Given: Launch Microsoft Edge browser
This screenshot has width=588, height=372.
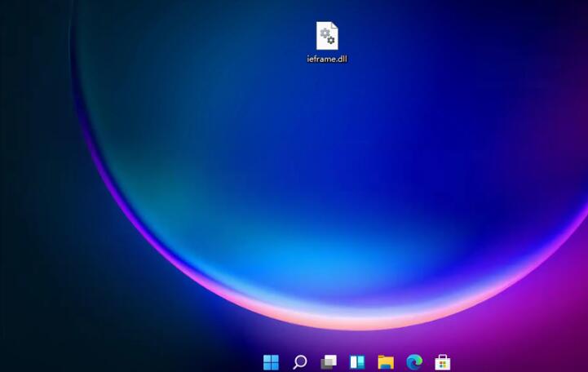Looking at the screenshot, I should pyautogui.click(x=414, y=362).
